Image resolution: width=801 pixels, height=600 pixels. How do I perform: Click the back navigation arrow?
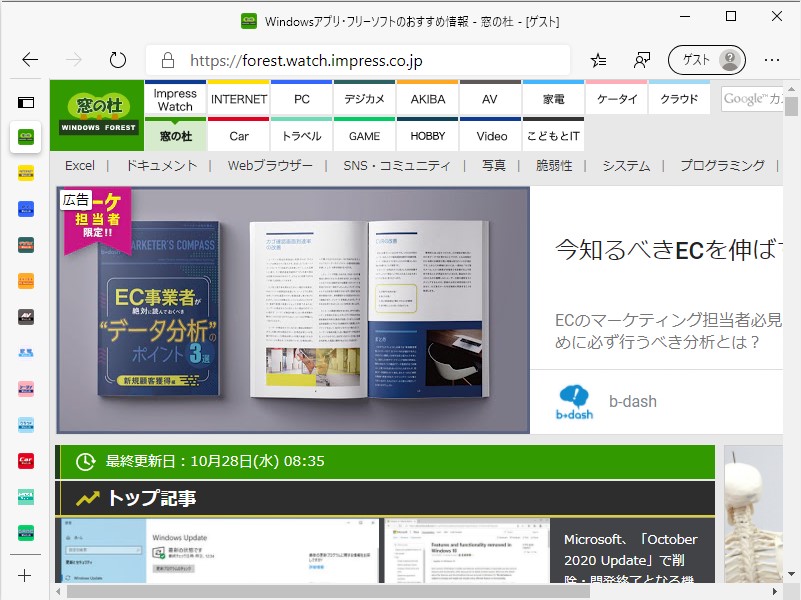tap(28, 59)
